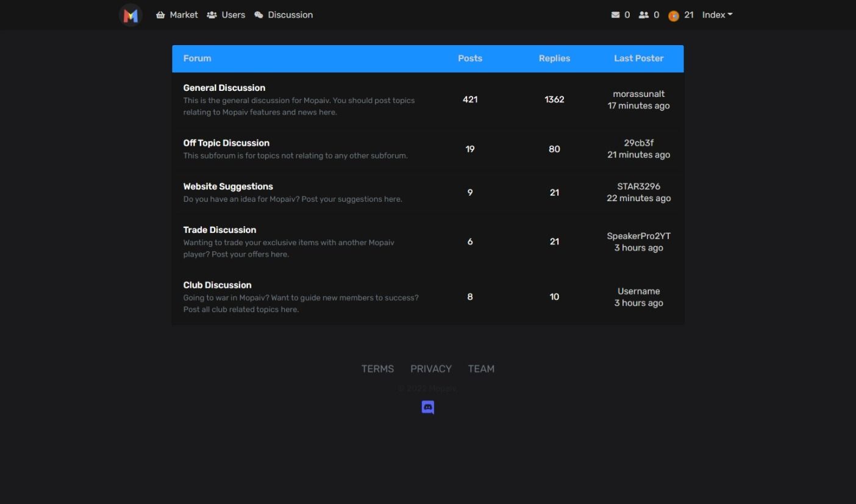Click the Replies column header

[554, 59]
